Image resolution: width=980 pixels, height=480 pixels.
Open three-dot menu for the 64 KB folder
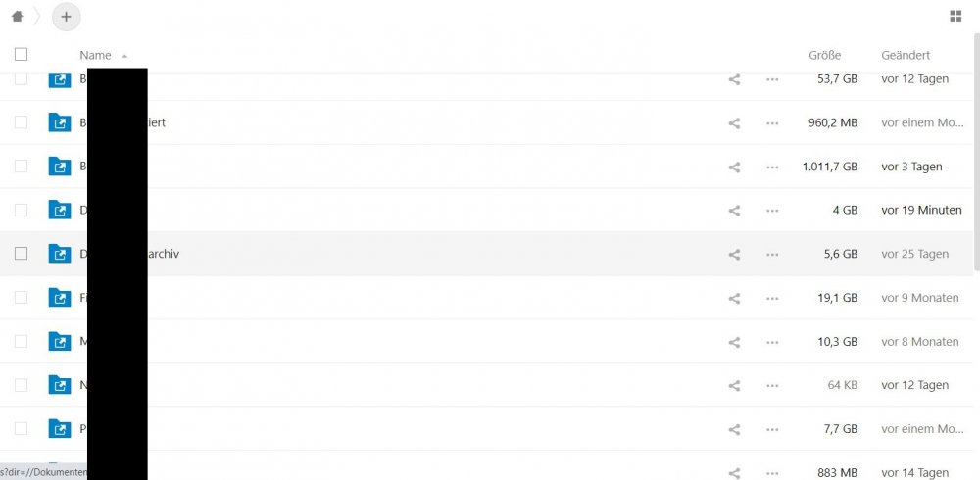(772, 386)
